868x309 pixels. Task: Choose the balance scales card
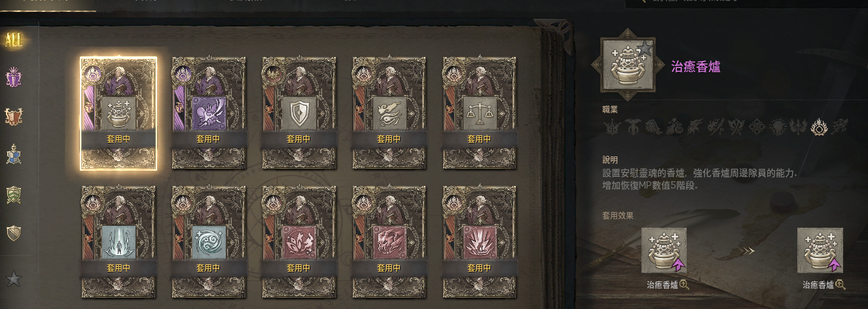480,113
